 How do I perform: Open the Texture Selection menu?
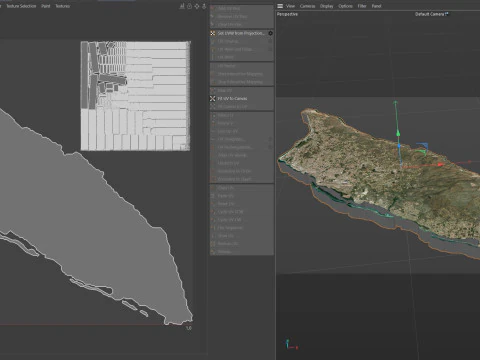[21, 6]
